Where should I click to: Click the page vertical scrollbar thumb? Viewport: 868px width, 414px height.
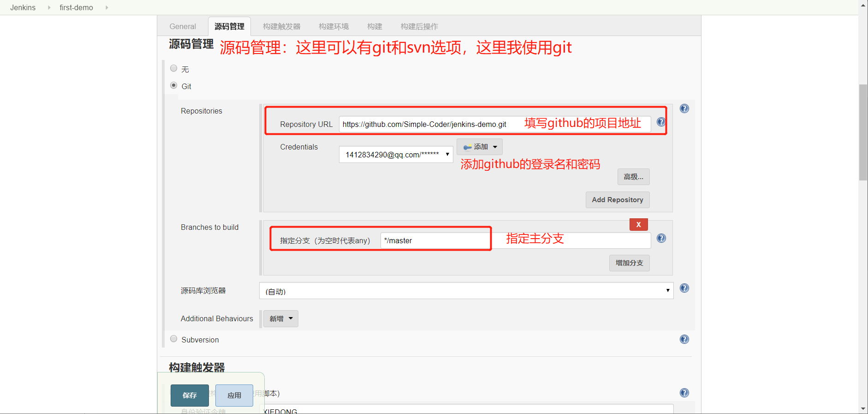click(x=863, y=132)
